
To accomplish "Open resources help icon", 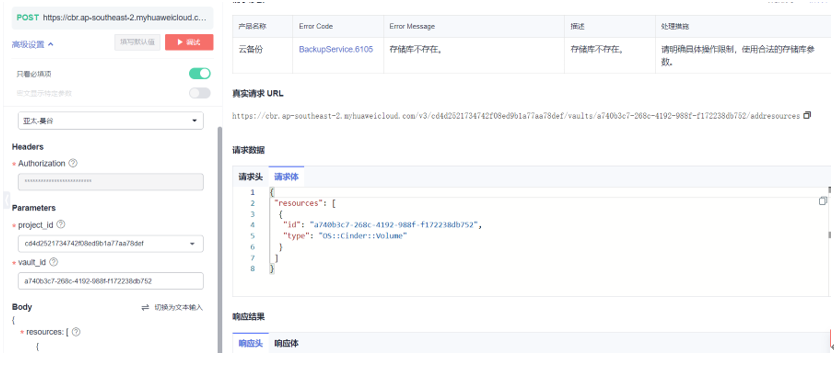I will 76,332.
